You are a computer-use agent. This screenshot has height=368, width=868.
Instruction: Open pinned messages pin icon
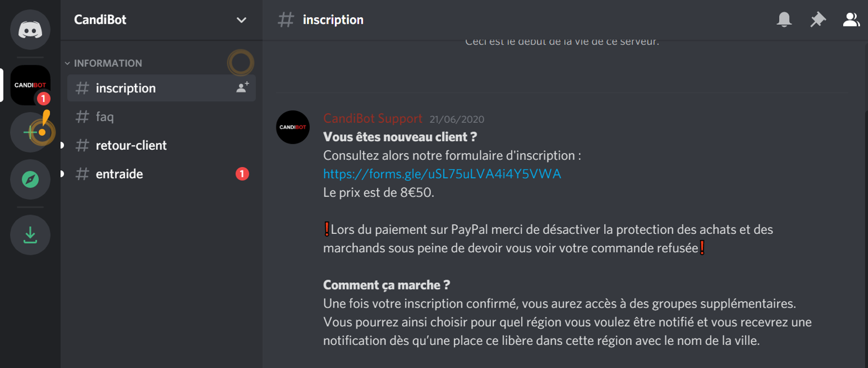tap(817, 19)
